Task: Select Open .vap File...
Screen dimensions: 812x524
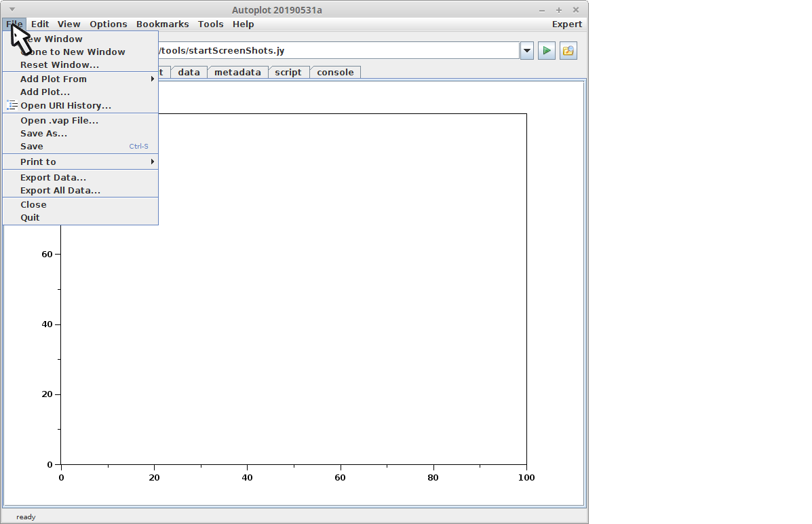Action: point(80,120)
